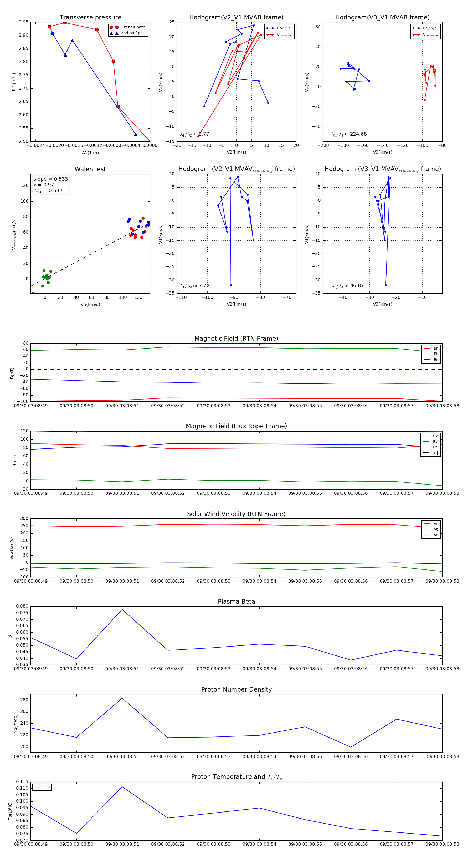Click the 'Plasma Beta' panel title

[x=236, y=602]
